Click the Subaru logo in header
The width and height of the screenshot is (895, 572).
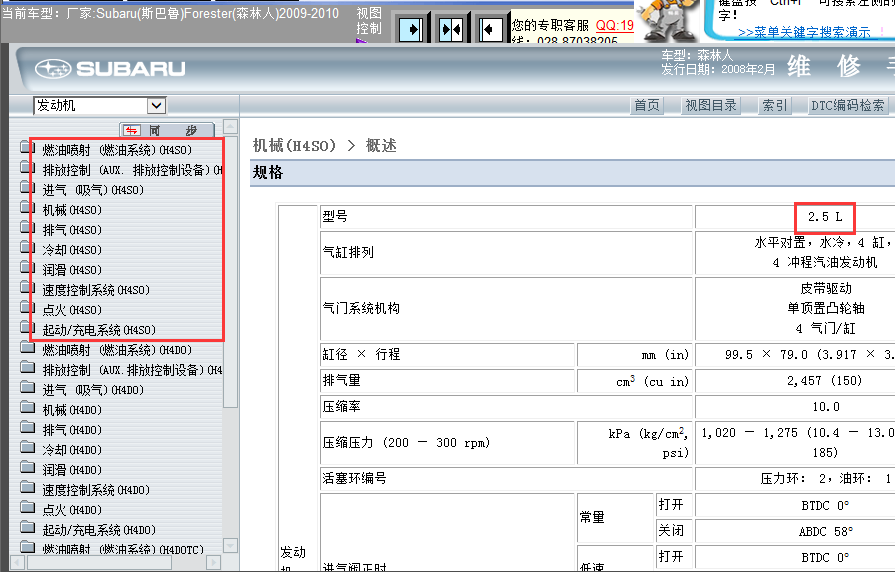coord(110,69)
